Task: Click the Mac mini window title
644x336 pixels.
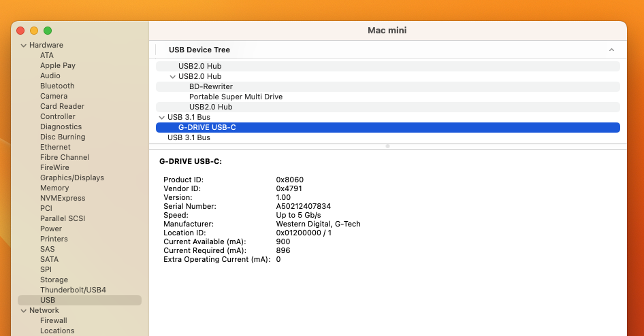Action: (x=387, y=31)
